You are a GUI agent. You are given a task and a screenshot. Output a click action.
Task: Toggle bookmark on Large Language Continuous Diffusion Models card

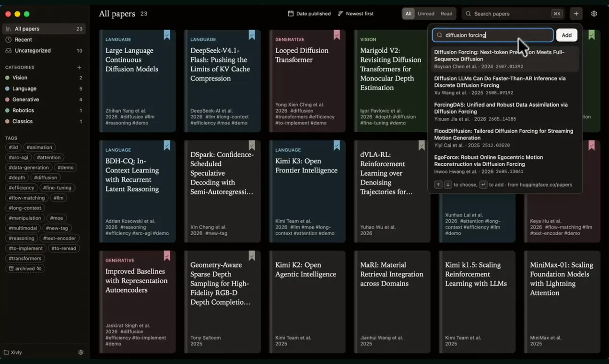click(167, 35)
